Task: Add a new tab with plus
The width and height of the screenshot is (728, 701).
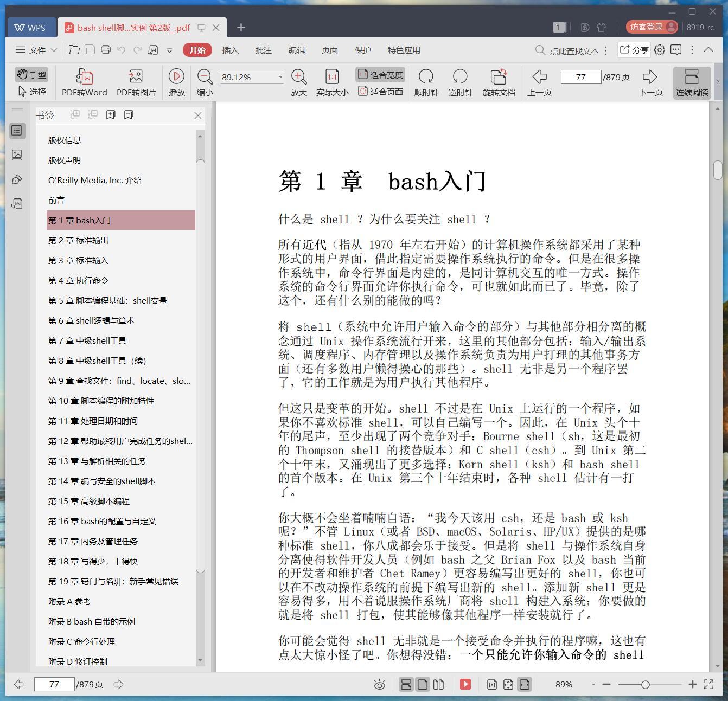Action: (241, 27)
